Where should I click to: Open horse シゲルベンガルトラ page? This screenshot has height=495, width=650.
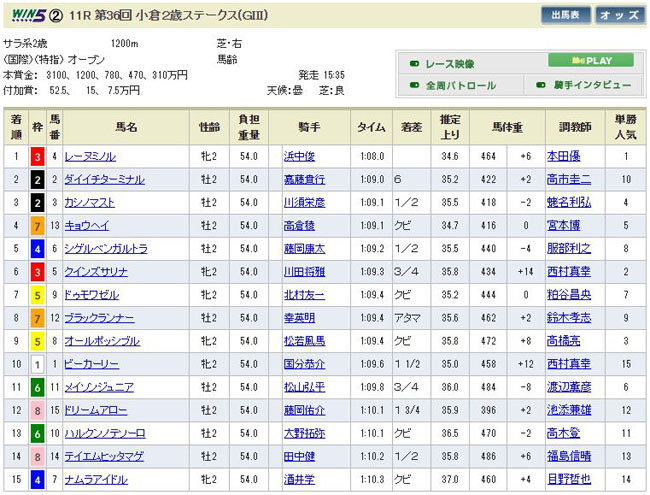[x=106, y=248]
